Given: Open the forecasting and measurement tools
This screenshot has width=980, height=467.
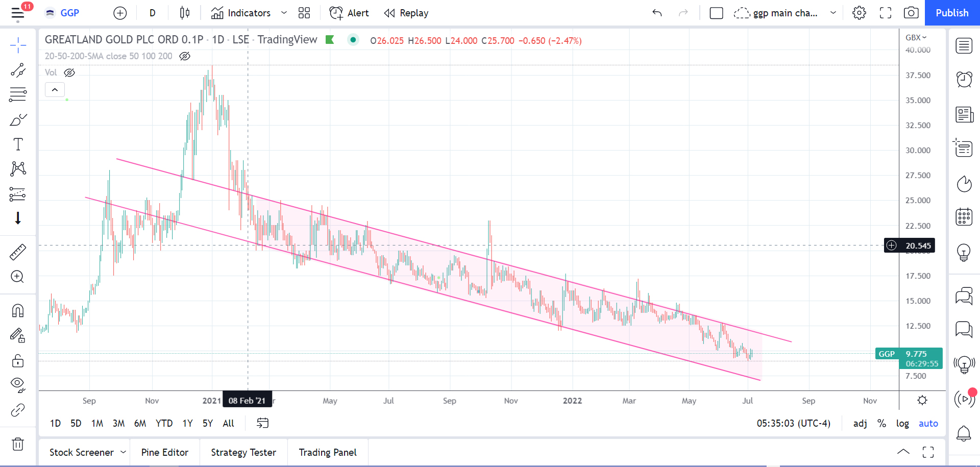Looking at the screenshot, I should tap(18, 194).
